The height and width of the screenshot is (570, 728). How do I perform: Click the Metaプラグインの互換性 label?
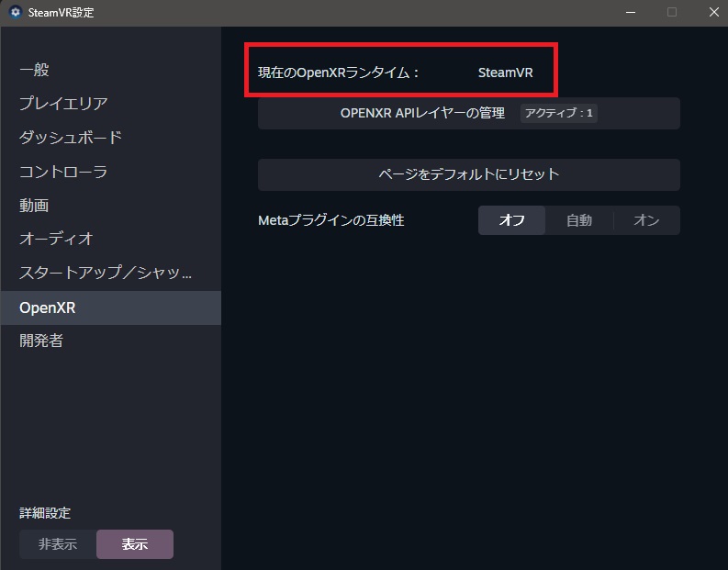pos(331,220)
